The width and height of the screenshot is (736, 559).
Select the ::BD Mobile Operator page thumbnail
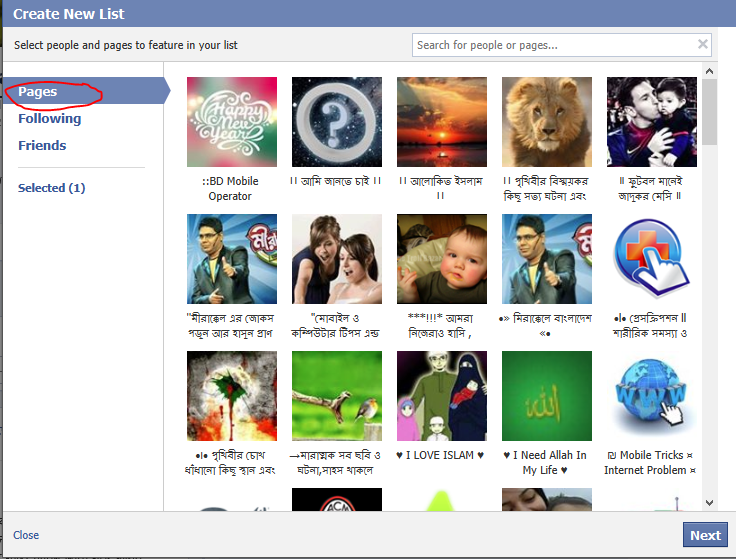[x=232, y=122]
